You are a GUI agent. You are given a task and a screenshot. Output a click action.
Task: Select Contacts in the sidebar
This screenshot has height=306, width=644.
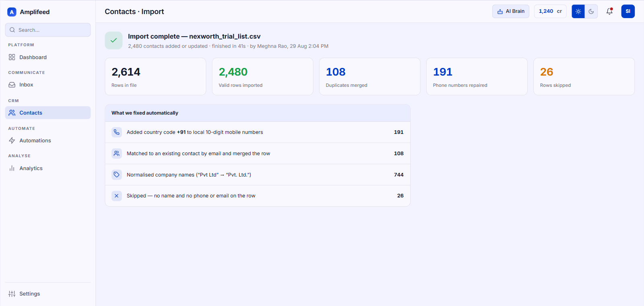click(x=48, y=113)
